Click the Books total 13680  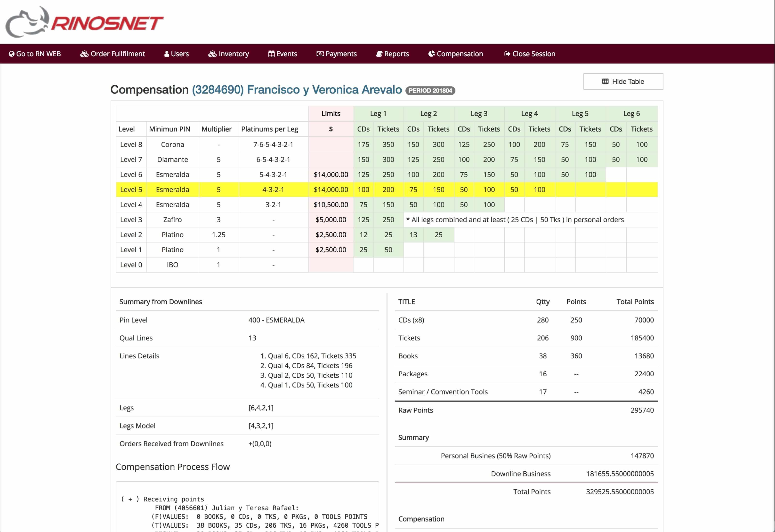click(644, 356)
